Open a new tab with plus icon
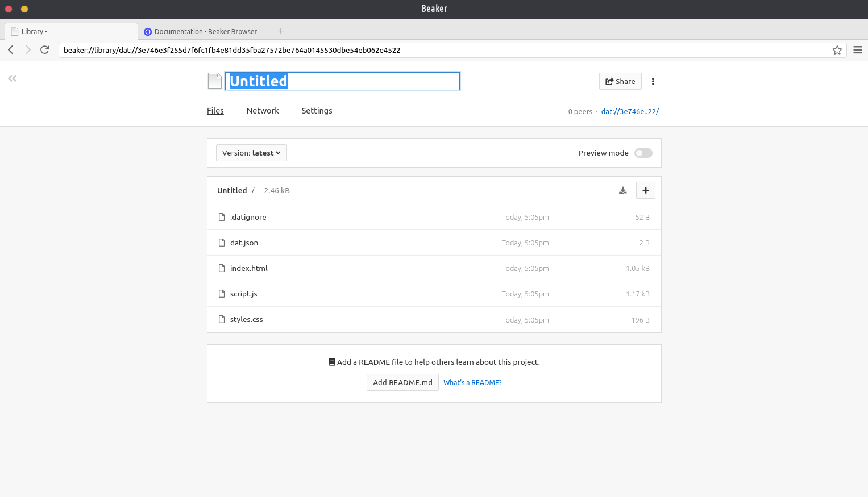 (281, 31)
